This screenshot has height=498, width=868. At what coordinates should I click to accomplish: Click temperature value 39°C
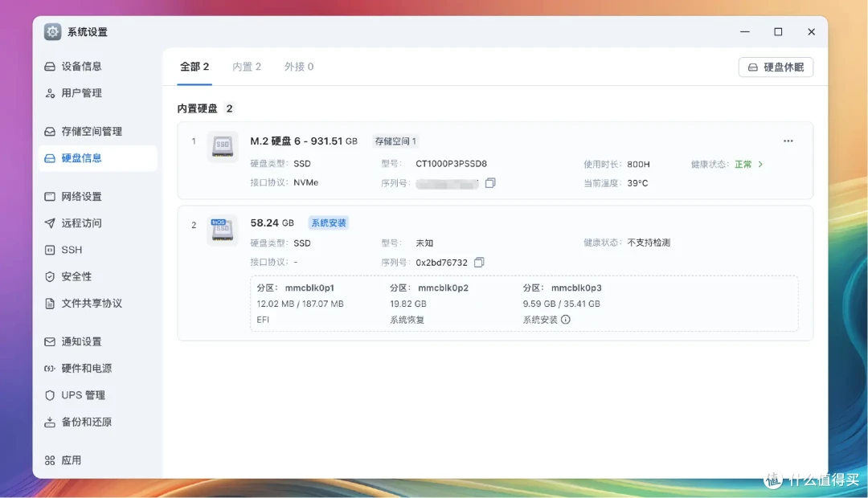(x=637, y=183)
